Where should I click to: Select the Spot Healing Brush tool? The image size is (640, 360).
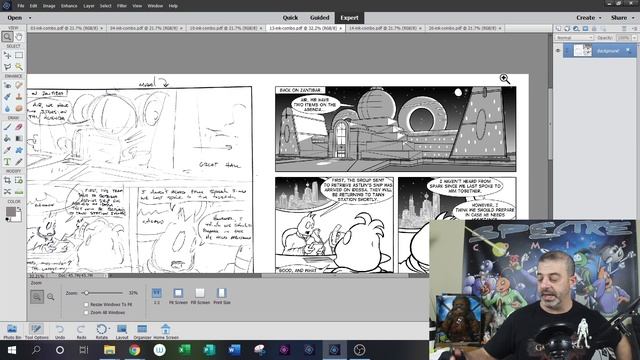click(19, 85)
